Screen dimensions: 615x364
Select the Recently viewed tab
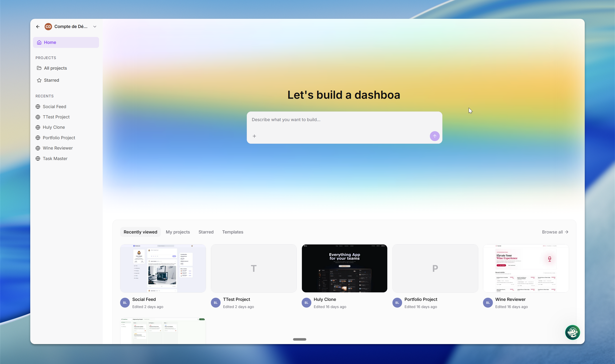click(x=141, y=232)
